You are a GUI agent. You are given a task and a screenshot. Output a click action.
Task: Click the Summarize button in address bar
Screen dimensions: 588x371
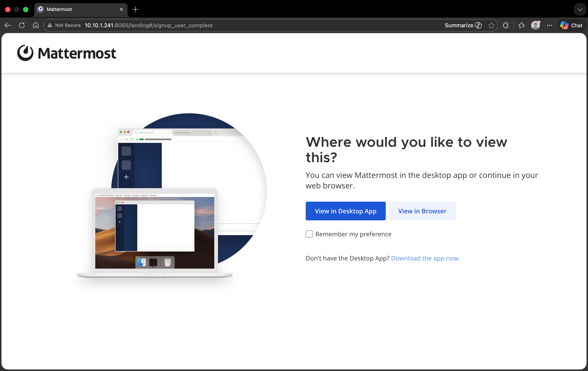point(463,25)
